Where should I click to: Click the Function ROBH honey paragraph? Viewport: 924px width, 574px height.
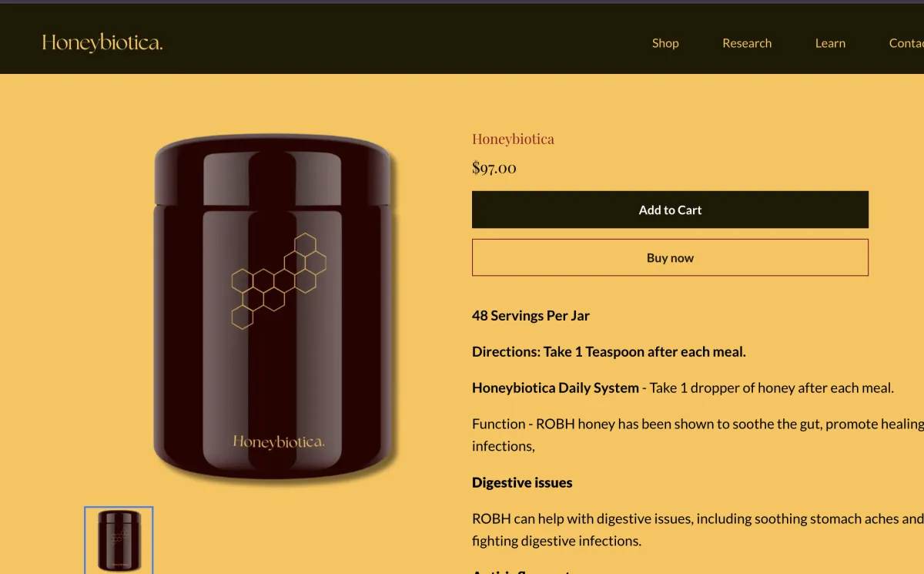(698, 435)
